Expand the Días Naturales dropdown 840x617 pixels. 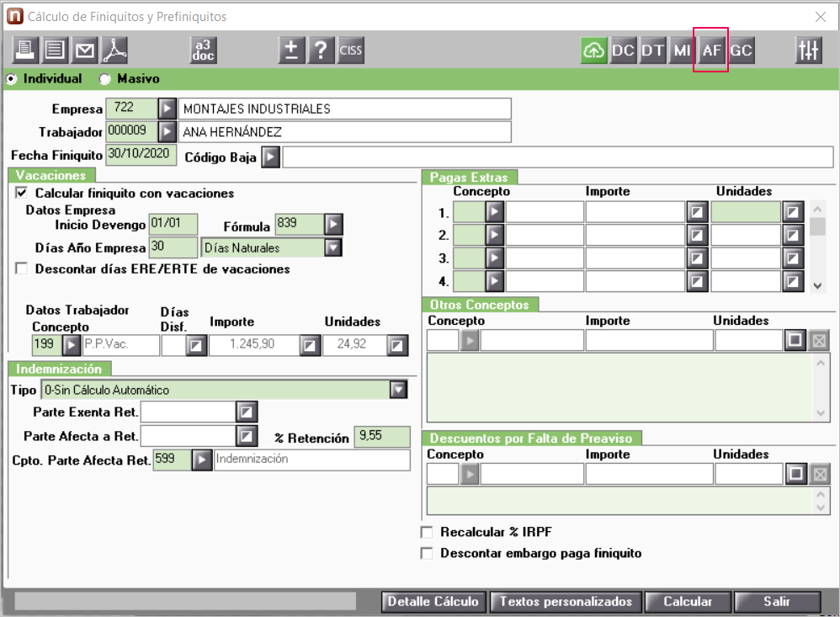[x=333, y=247]
